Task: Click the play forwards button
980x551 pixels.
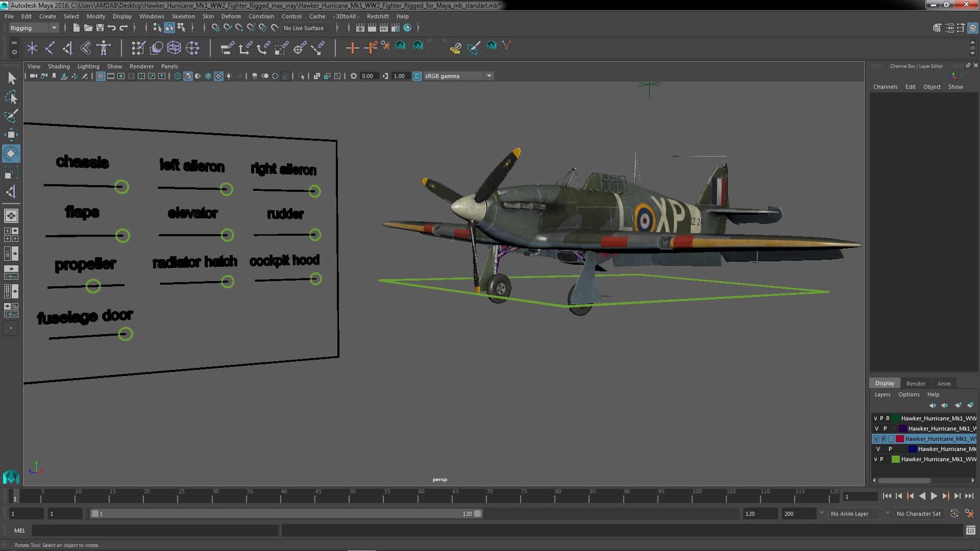Action: point(934,496)
